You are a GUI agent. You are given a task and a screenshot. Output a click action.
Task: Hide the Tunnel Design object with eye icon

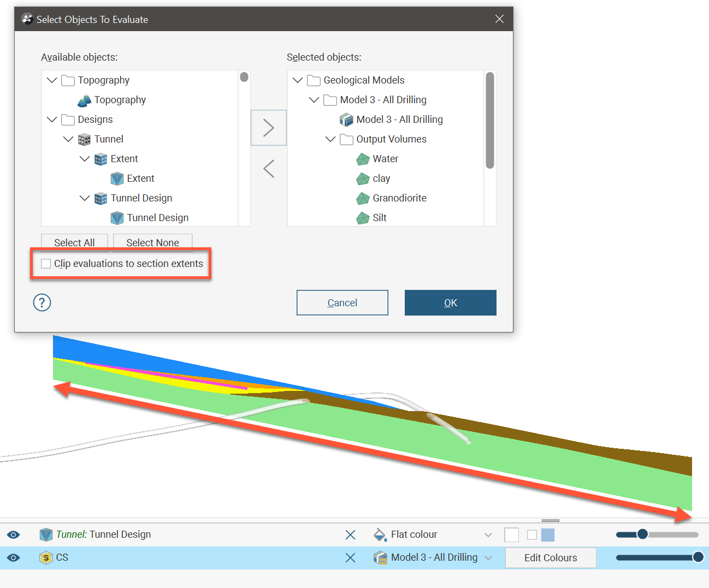pos(14,535)
